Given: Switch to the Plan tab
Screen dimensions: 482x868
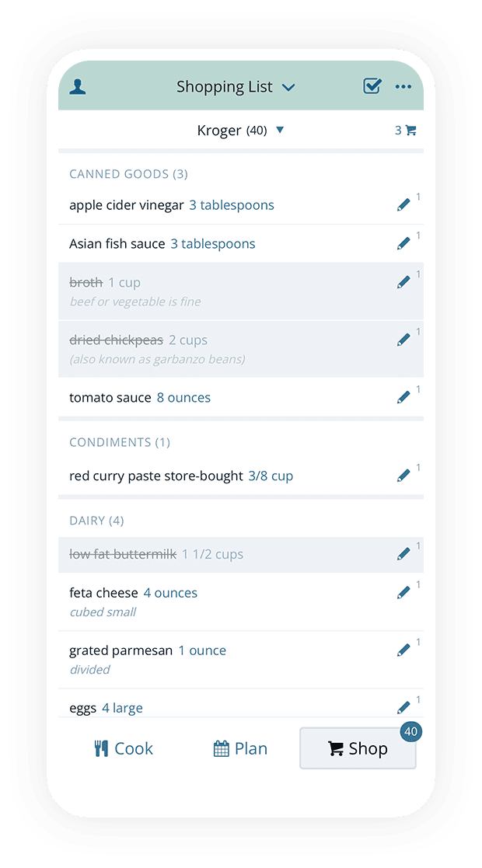Looking at the screenshot, I should coord(241,748).
